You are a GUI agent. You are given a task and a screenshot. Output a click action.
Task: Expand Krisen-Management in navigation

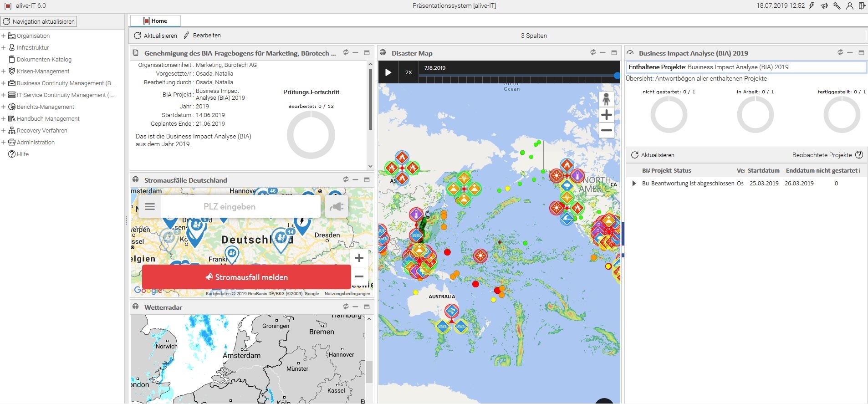point(4,72)
